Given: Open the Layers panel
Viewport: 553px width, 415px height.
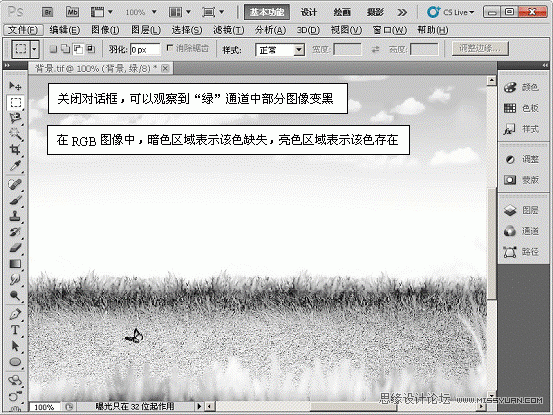Looking at the screenshot, I should pos(522,210).
